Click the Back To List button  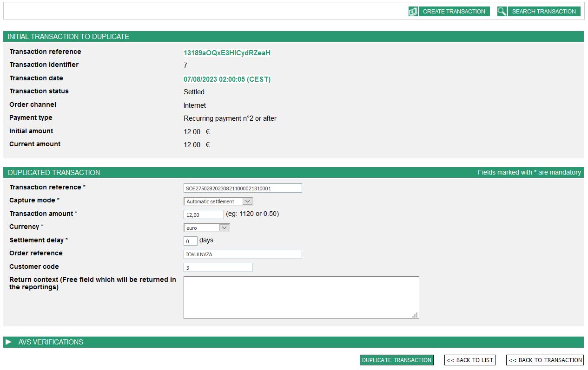coord(469,360)
